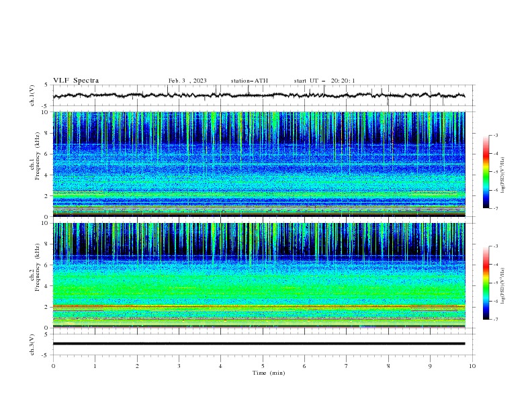Click the ch.1 colorbar "log(PSD)(V²/Hz)" label
Screen dimensions: 532x411
click(503, 175)
